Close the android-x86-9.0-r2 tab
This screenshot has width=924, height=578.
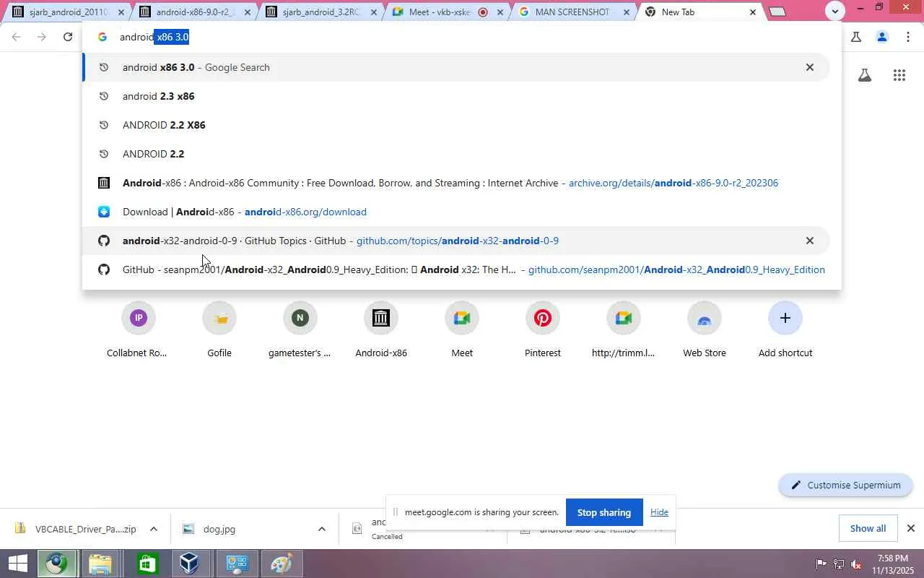coord(248,12)
